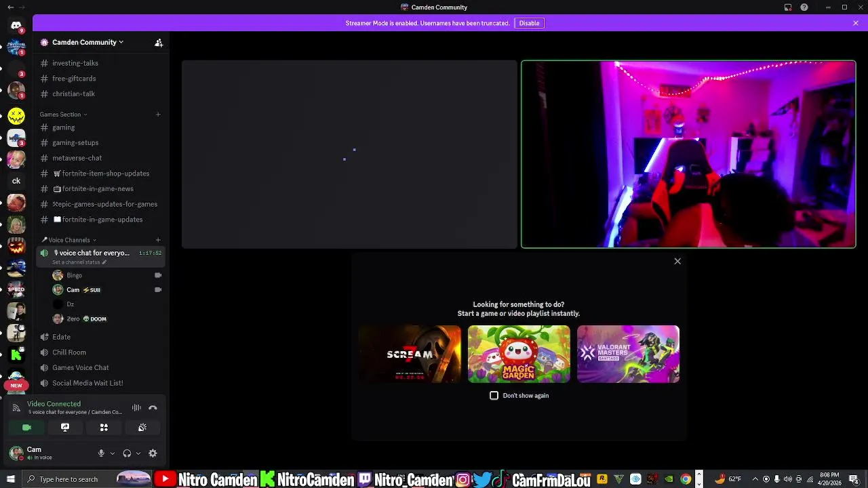Viewport: 868px width, 488px height.
Task: Open the metaverse-chat channel
Action: pyautogui.click(x=102, y=158)
